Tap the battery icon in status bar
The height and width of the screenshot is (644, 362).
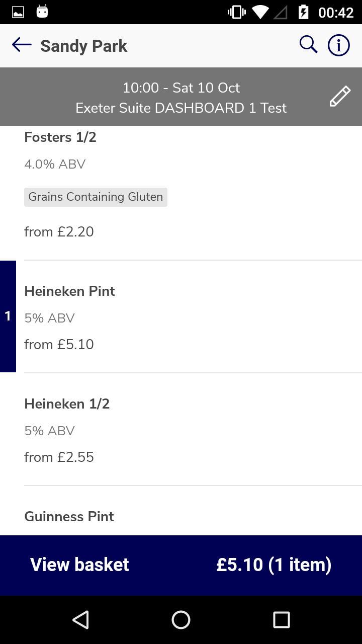tap(303, 12)
